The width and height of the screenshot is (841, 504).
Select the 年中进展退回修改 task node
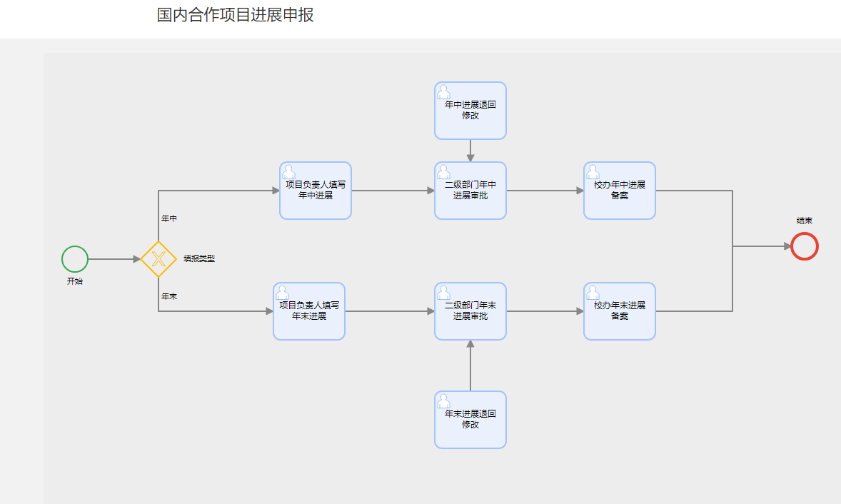coord(470,111)
